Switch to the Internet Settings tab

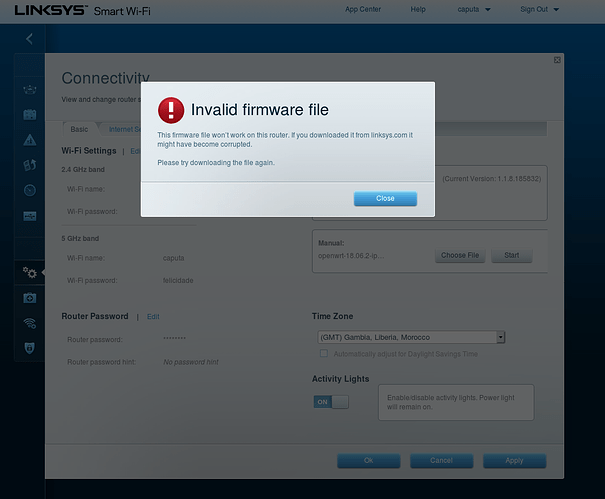pos(124,129)
